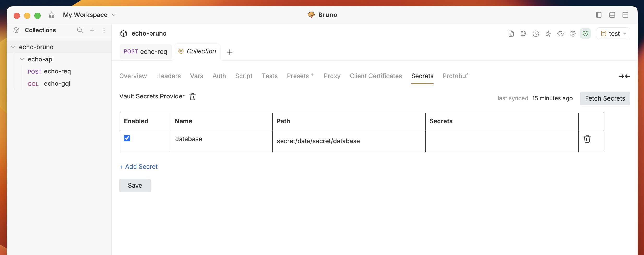Switch to the Overview tab
Screen dimensions: 644x255
pos(133,76)
